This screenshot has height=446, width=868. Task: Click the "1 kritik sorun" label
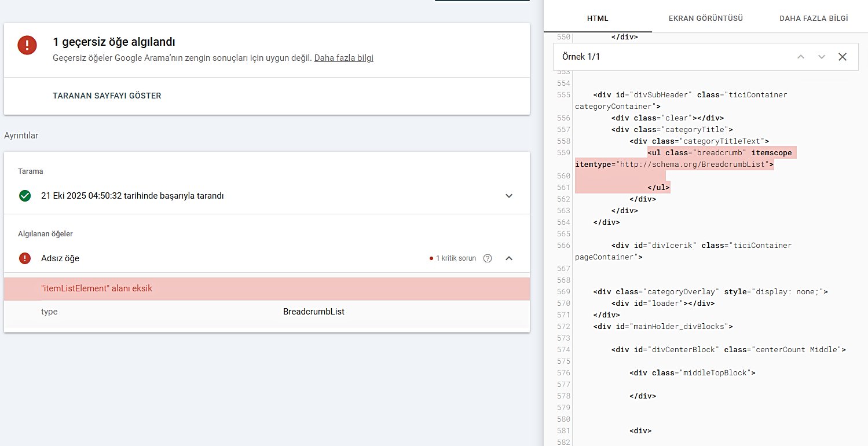pos(456,258)
